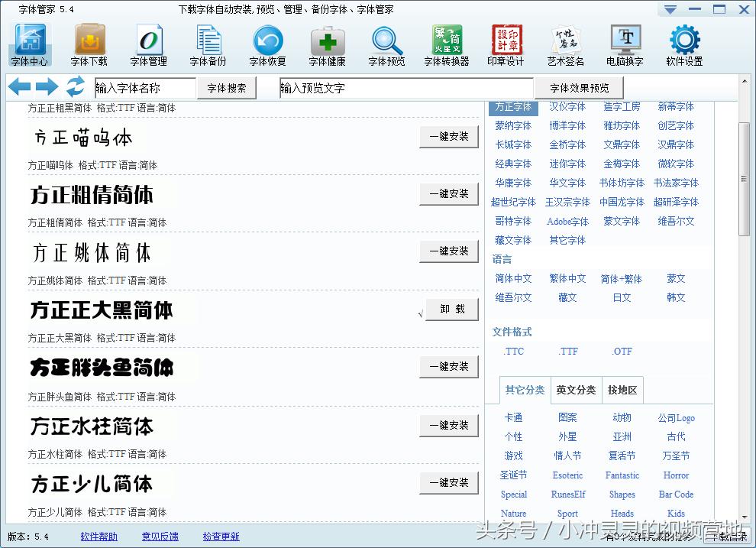Choose the Bar Code category
The image size is (756, 548).
pyautogui.click(x=676, y=494)
